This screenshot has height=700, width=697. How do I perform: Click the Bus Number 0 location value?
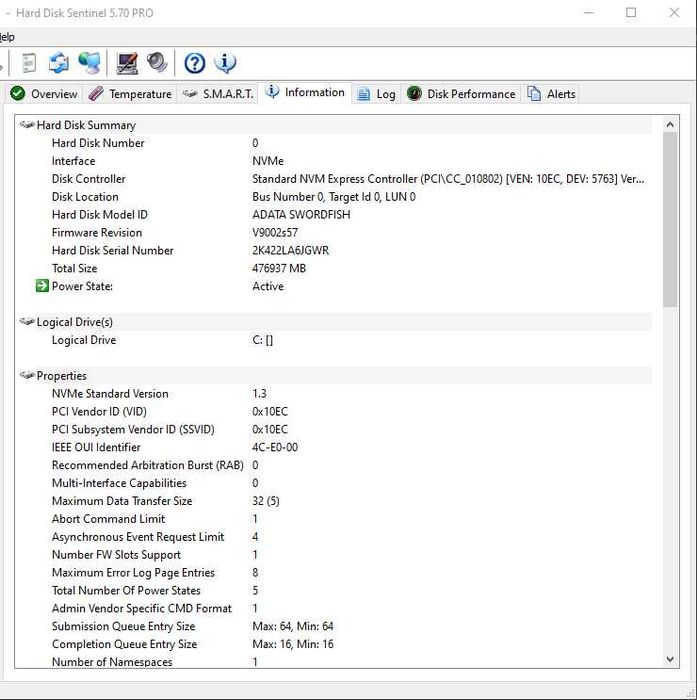click(x=334, y=196)
